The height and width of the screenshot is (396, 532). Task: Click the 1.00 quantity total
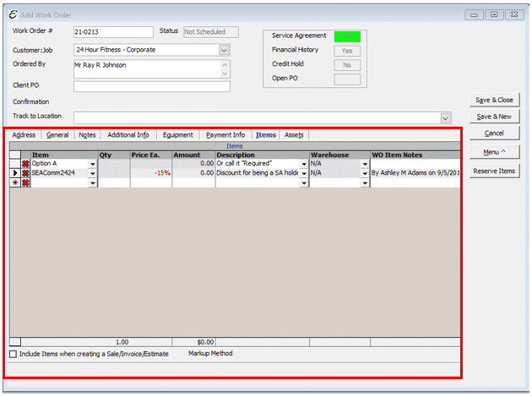[x=122, y=342]
